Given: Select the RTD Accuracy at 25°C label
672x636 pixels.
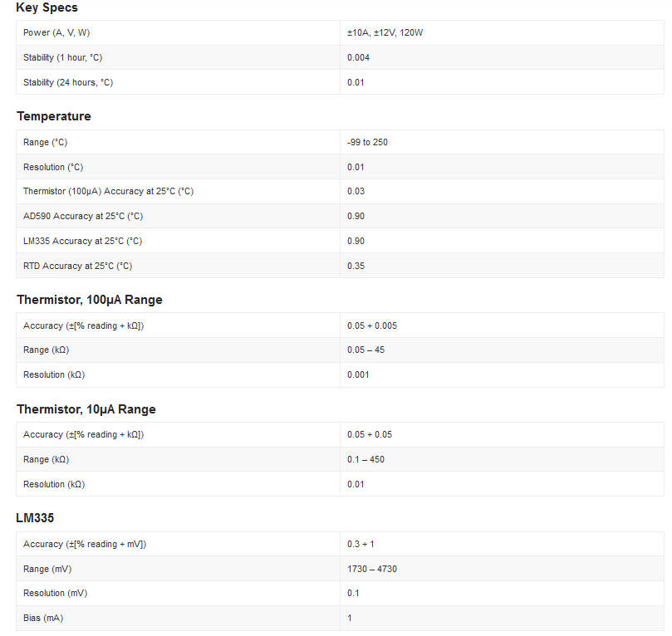Looking at the screenshot, I should click(77, 266).
